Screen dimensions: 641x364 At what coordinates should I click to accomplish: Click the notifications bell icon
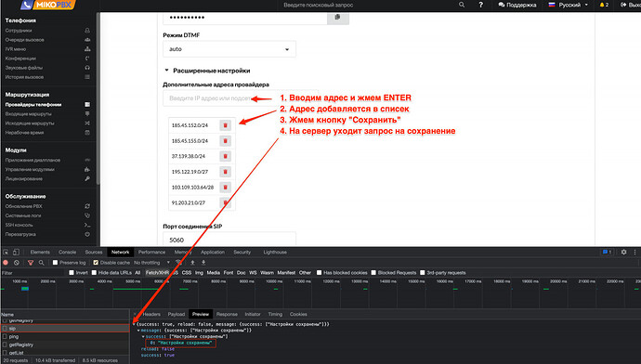pyautogui.click(x=604, y=5)
